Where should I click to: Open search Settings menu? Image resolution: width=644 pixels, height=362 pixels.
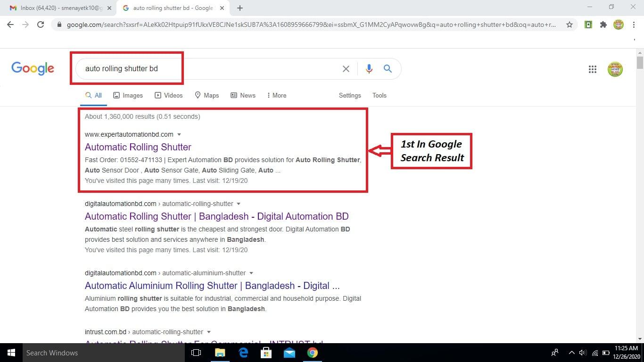pos(349,95)
